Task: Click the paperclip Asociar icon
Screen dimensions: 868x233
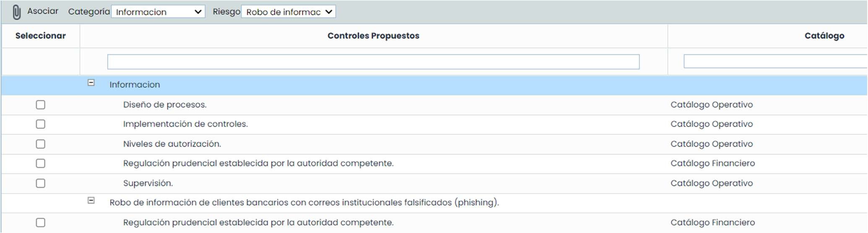Action: click(x=16, y=12)
